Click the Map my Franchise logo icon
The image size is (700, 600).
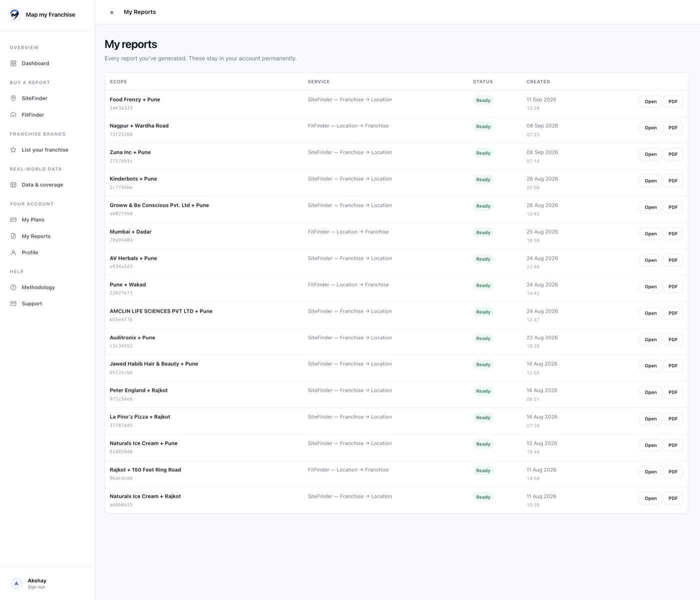[x=14, y=14]
